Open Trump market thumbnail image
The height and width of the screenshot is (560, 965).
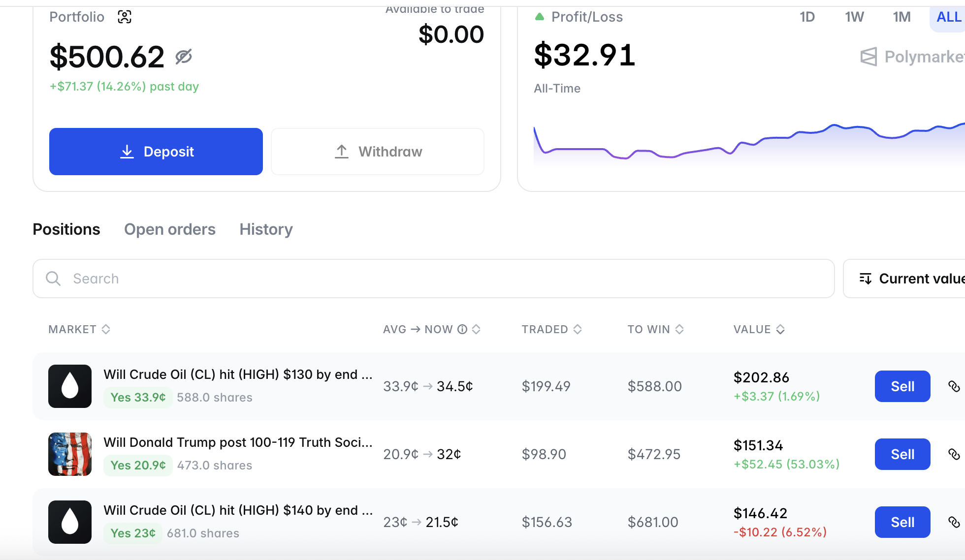70,454
